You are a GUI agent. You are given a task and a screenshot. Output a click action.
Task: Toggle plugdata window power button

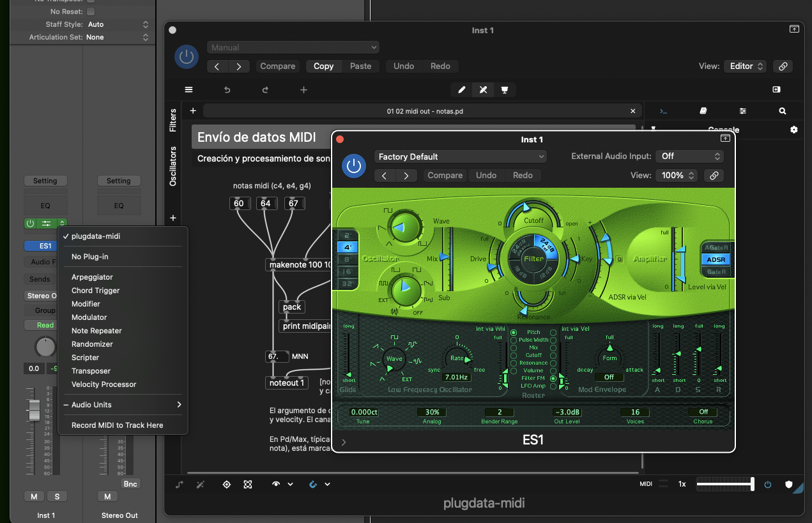[187, 57]
